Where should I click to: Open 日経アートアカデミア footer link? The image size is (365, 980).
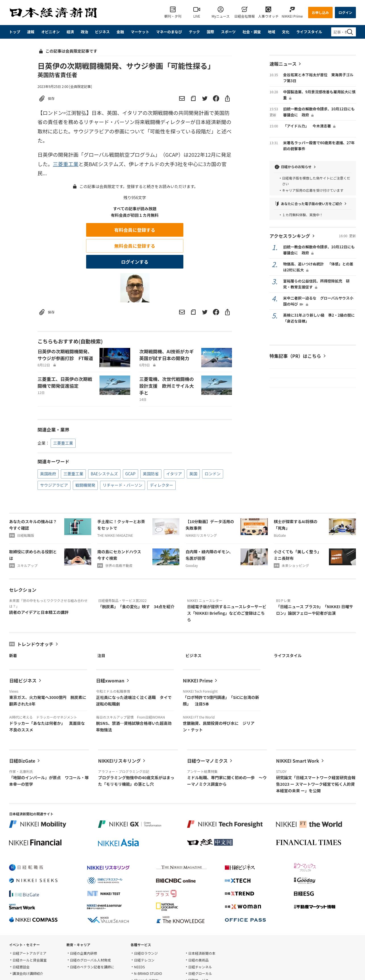(29, 953)
